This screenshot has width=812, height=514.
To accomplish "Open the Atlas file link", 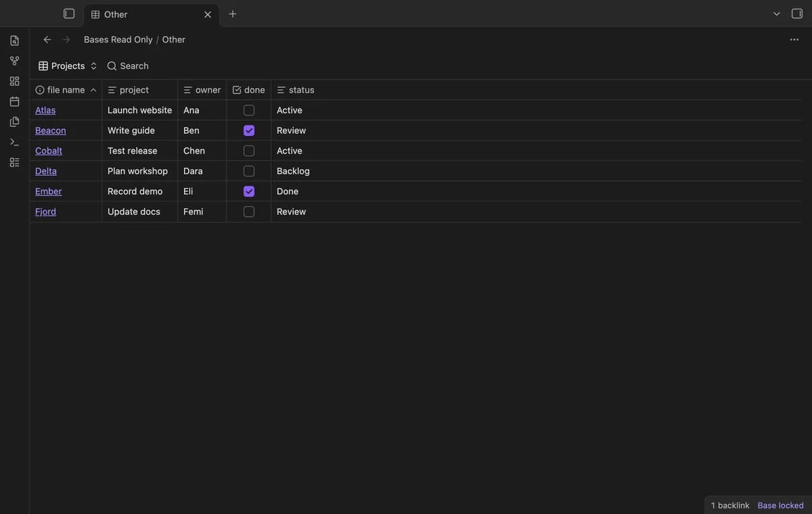I will (45, 110).
